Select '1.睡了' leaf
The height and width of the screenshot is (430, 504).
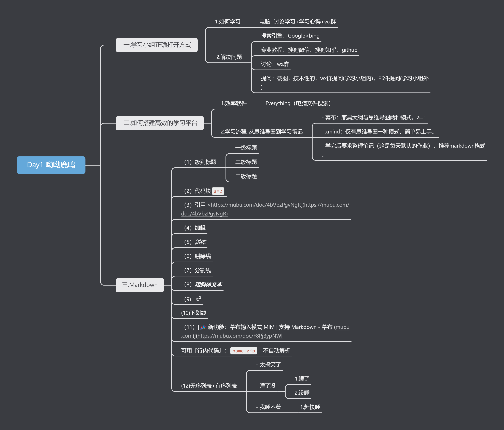(302, 379)
